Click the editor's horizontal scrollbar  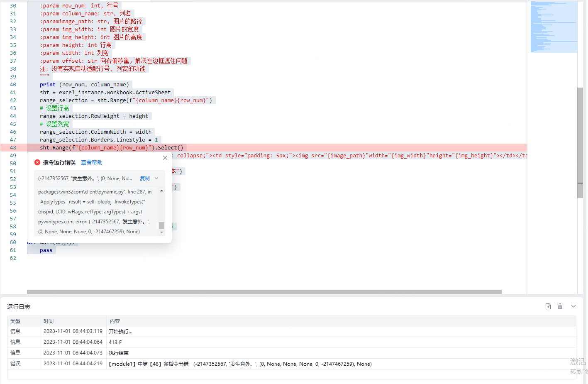pos(264,292)
